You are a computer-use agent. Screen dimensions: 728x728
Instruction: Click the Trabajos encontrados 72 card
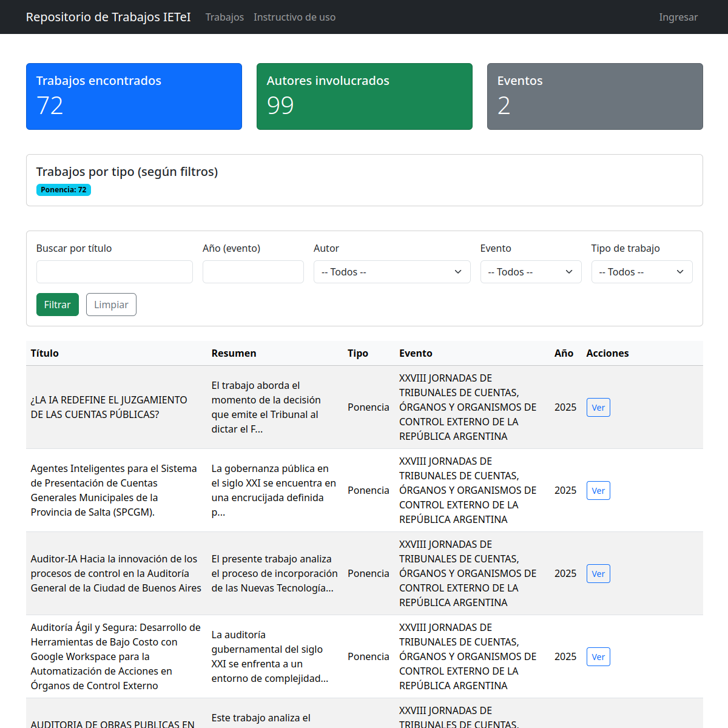(x=134, y=96)
